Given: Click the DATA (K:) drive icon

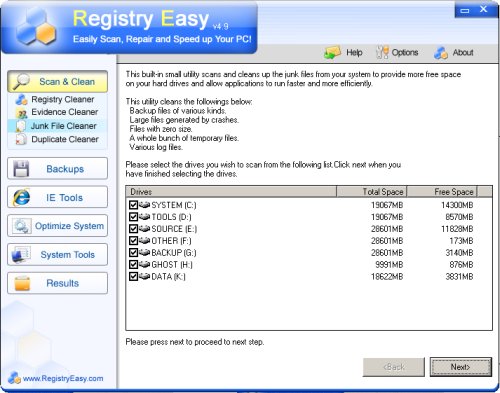Looking at the screenshot, I should pyautogui.click(x=144, y=276).
